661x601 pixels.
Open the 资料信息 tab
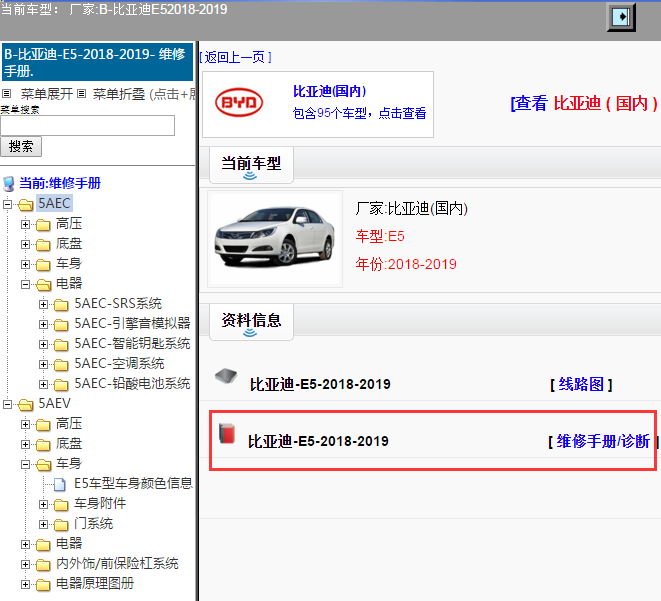pos(251,322)
